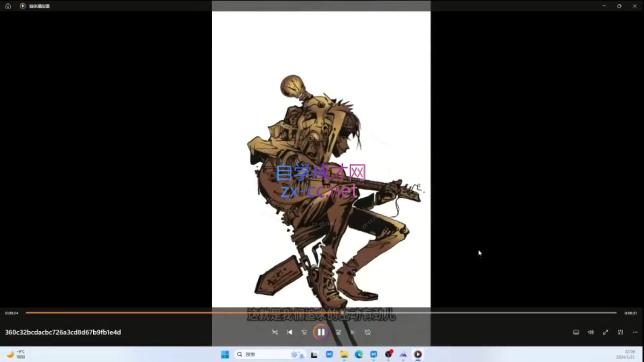Click the taskbar search box
Screen dimensions: 644x362
(269, 355)
